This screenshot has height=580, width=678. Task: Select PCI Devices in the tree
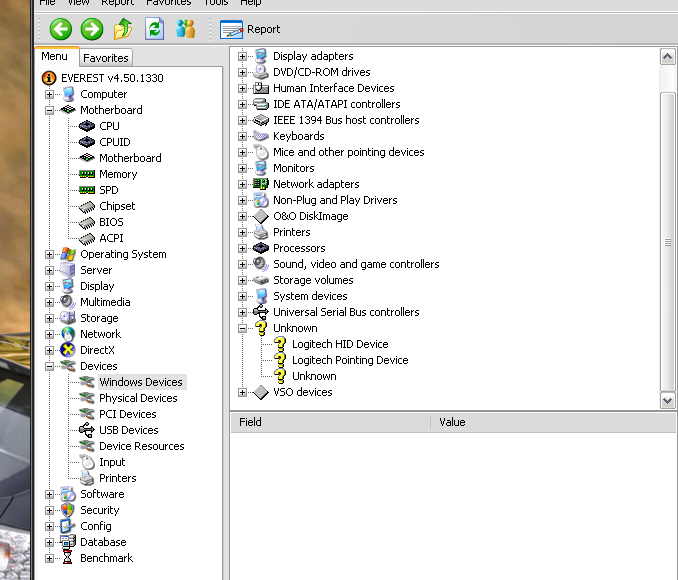tap(128, 414)
